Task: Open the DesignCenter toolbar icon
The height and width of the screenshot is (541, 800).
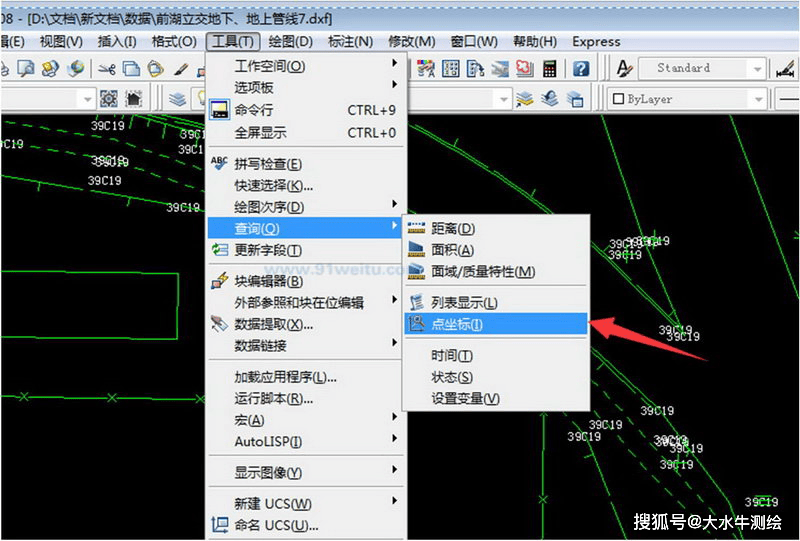Action: (451, 68)
